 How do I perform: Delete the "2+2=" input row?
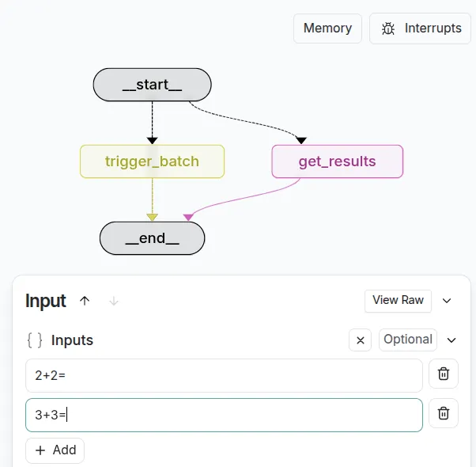pyautogui.click(x=444, y=374)
